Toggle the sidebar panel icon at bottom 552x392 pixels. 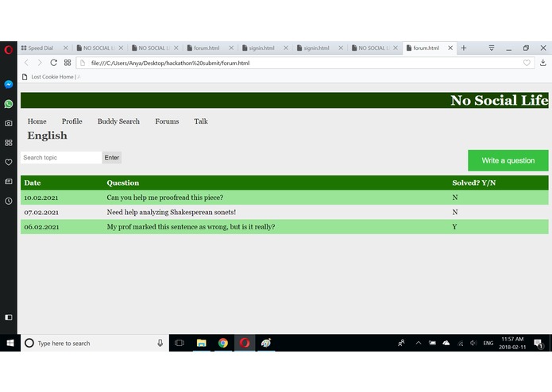tap(9, 317)
